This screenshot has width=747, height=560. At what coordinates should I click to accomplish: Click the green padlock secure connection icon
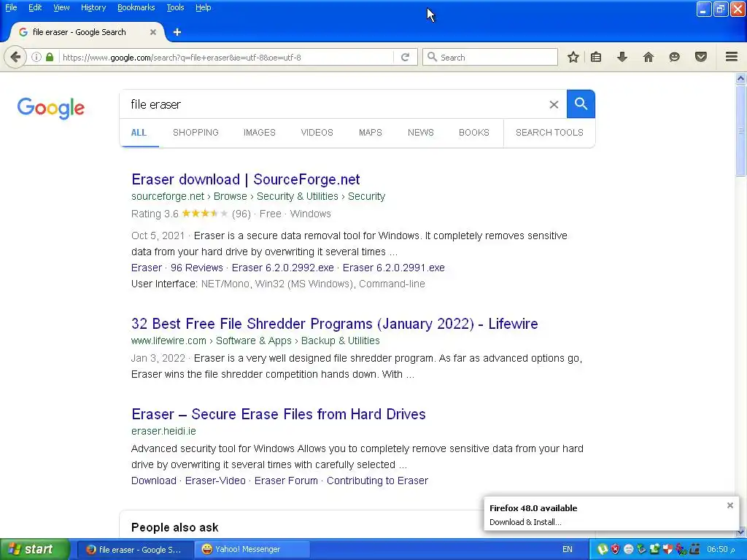point(50,57)
